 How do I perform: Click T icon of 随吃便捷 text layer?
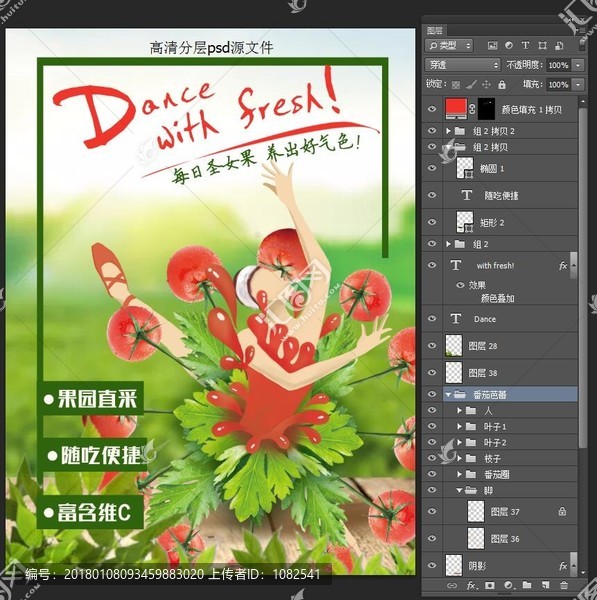tap(467, 195)
